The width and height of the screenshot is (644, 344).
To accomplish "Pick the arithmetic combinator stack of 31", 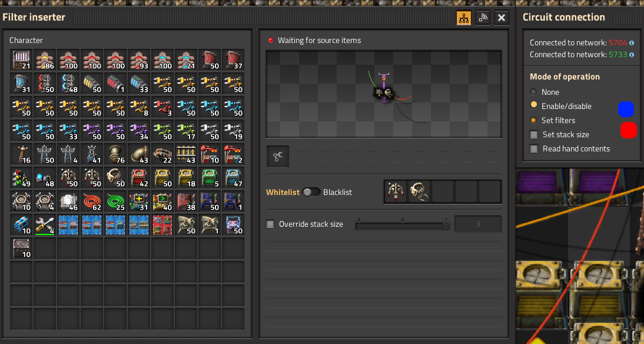I will [x=139, y=202].
